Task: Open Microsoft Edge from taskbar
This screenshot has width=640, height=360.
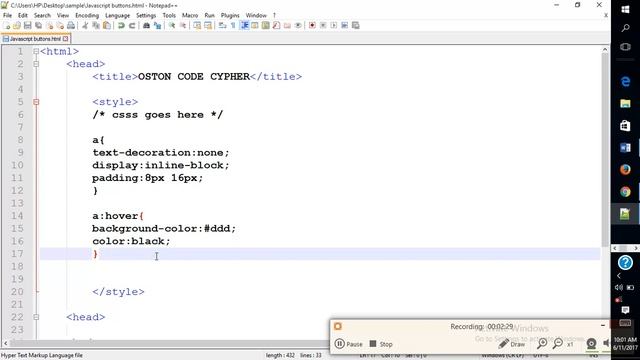Action: tap(625, 82)
